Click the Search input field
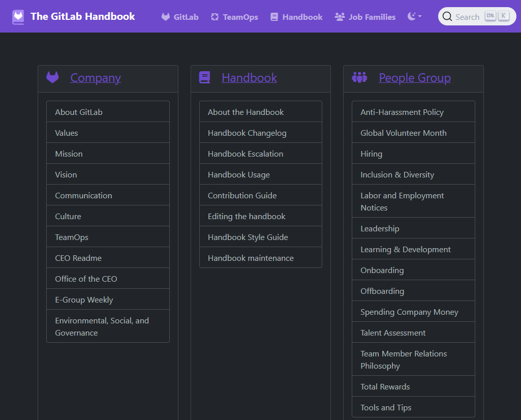 pyautogui.click(x=467, y=17)
